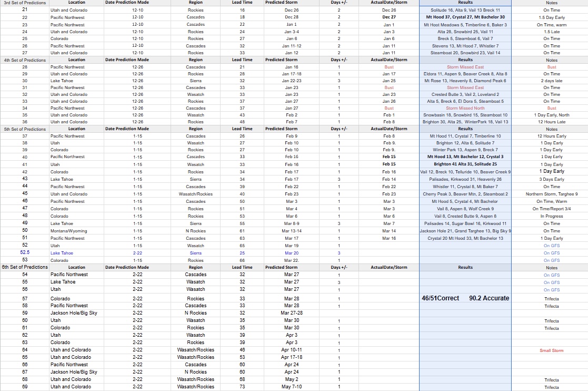Select the '1 Day Early, North' note
588x391 pixels.
(551, 115)
